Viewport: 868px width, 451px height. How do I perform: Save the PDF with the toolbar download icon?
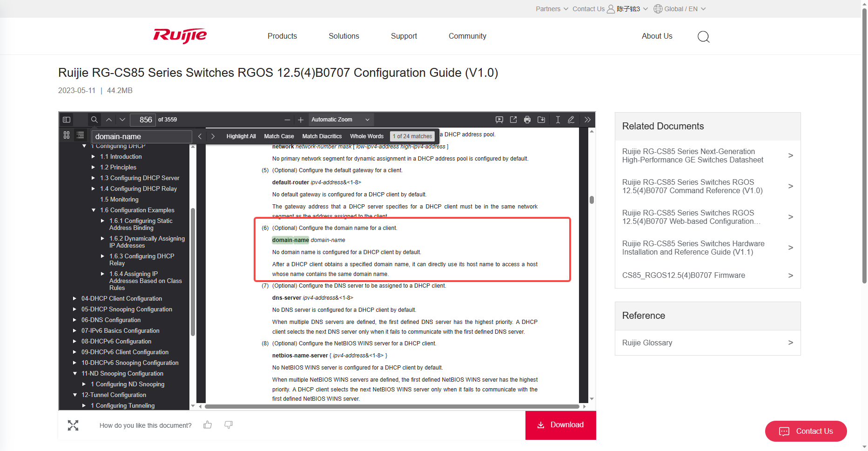(x=541, y=120)
